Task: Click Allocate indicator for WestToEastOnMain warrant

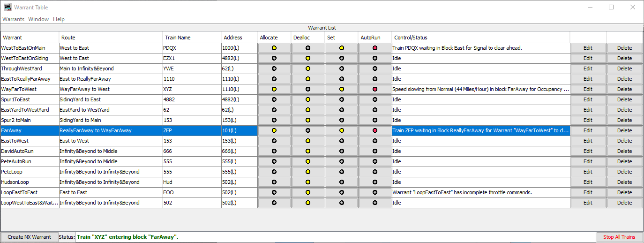Action: point(274,48)
